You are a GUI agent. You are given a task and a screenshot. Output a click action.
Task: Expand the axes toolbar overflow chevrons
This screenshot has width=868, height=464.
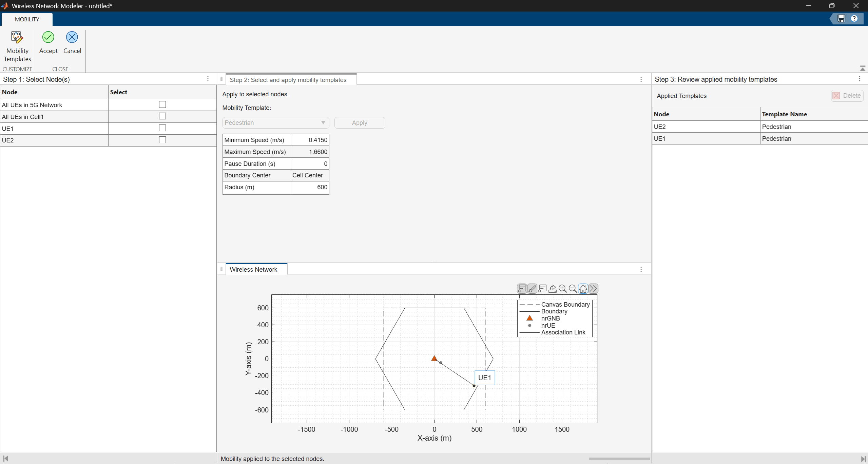pyautogui.click(x=593, y=289)
